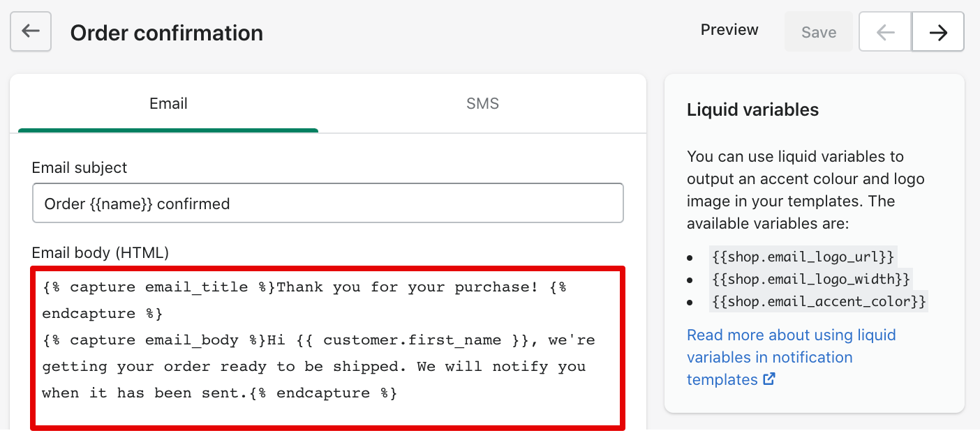Place cursor on last 'endcapture' in email body
Viewport: 980px width, 433px height.
pos(323,393)
